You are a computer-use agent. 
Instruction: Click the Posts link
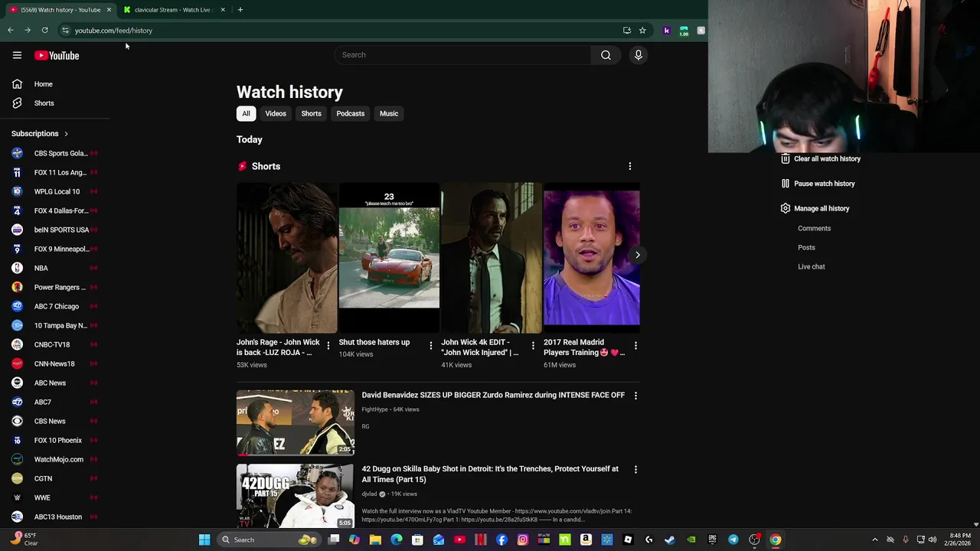click(806, 247)
